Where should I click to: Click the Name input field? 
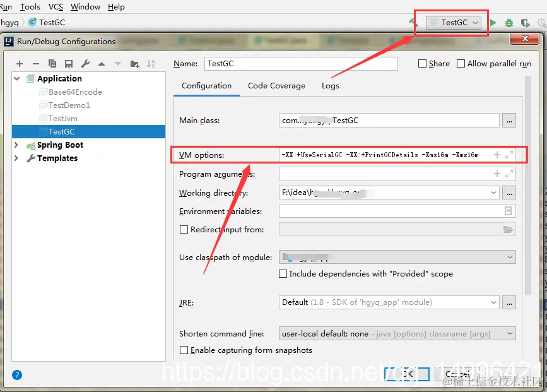pos(301,64)
